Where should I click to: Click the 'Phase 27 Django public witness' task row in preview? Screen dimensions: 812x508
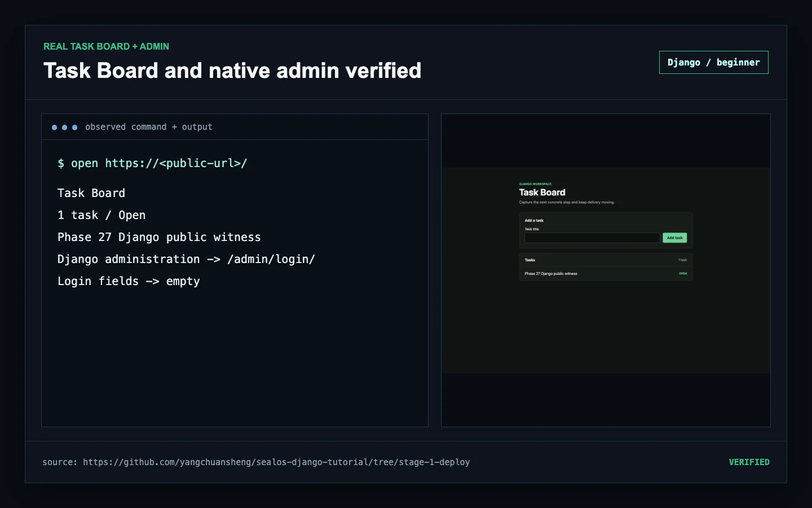click(x=606, y=274)
